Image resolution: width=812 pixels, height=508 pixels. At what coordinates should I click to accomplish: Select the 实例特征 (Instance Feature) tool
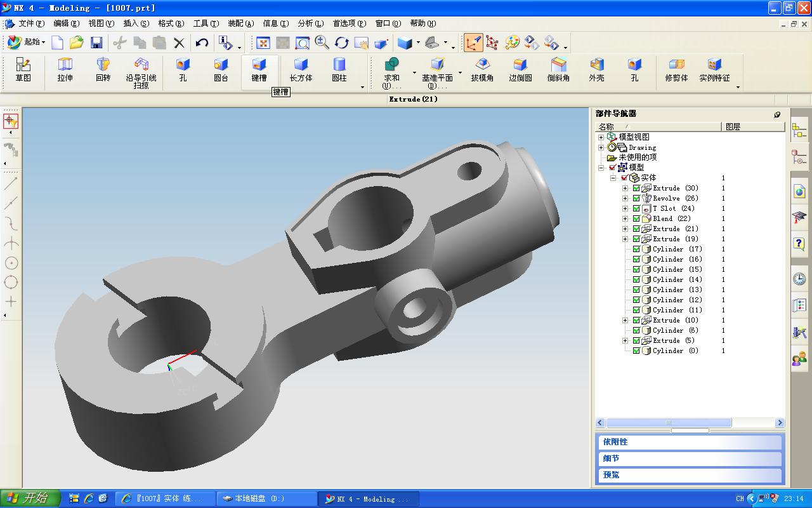(714, 70)
